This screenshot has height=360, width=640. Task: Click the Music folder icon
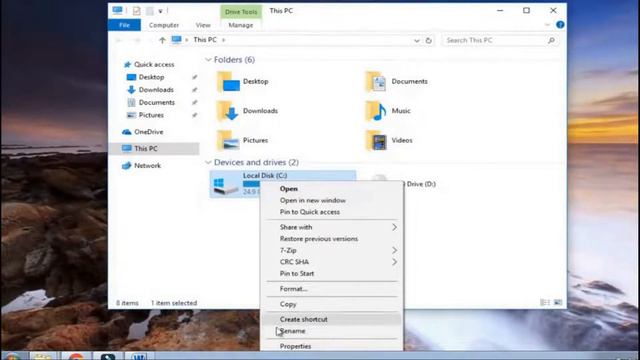tap(376, 111)
